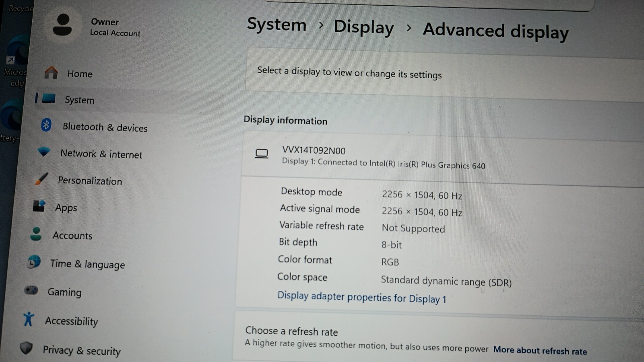Click the 'Bit depth' label
The width and height of the screenshot is (644, 362).
point(298,242)
